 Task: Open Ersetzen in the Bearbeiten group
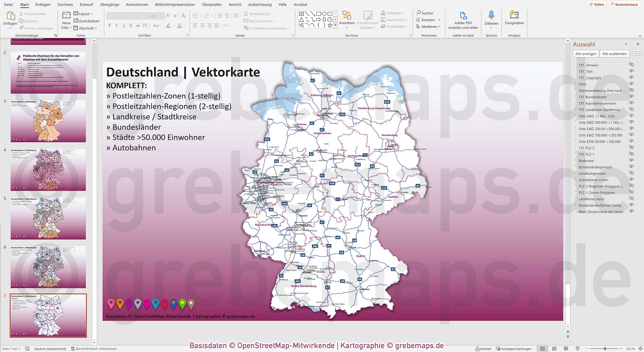pyautogui.click(x=427, y=20)
